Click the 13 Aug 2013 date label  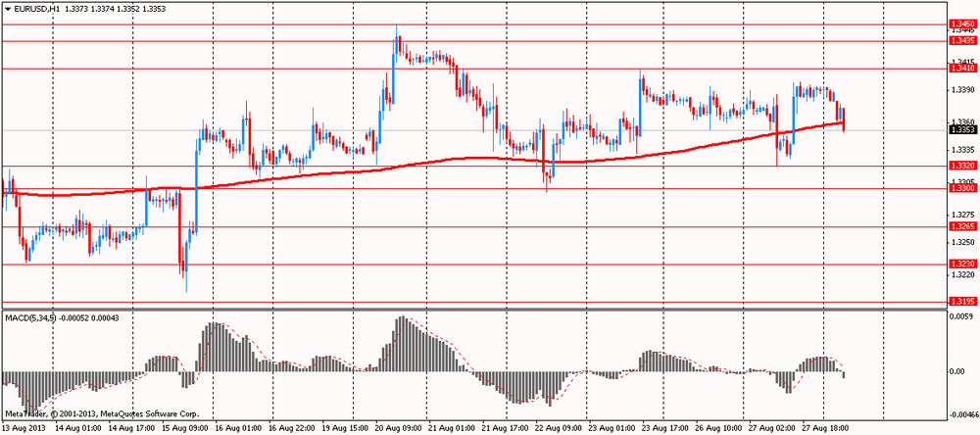point(24,428)
